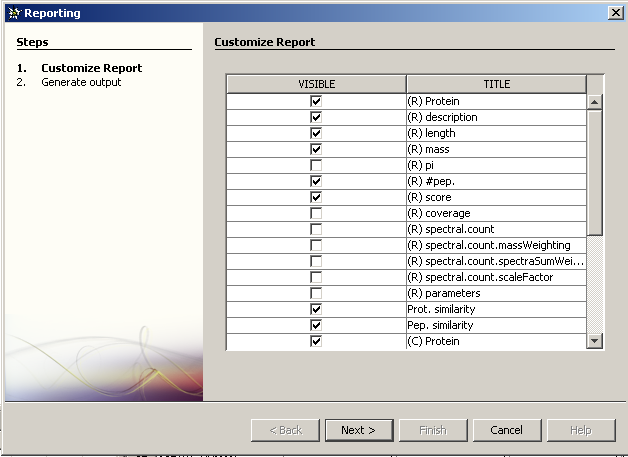Enable (R) spectral.count checkbox
628x457 pixels.
click(x=316, y=229)
